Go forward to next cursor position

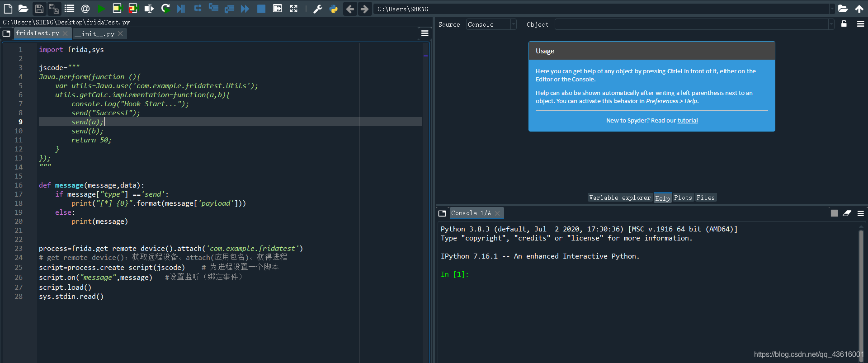pyautogui.click(x=364, y=9)
